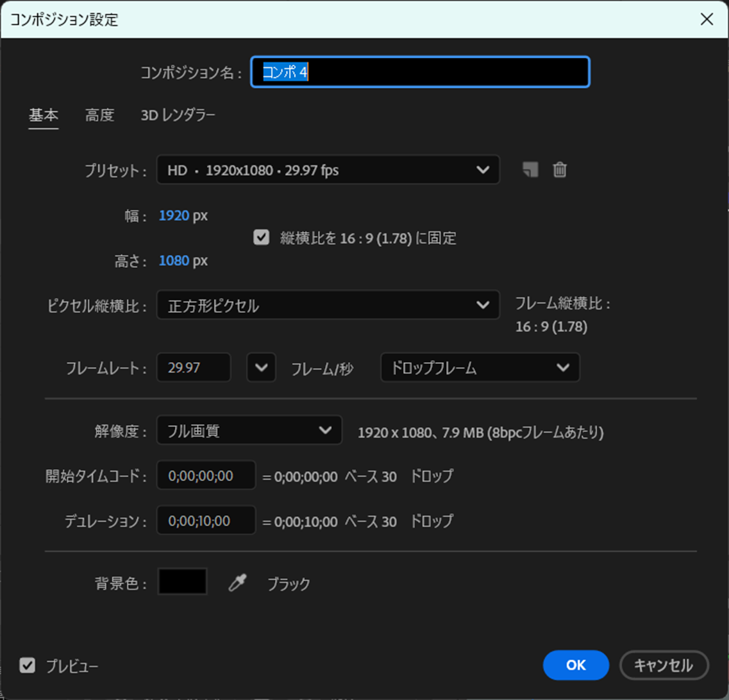Open the ピクセル縦横比 dropdown
The image size is (729, 700).
coord(328,305)
